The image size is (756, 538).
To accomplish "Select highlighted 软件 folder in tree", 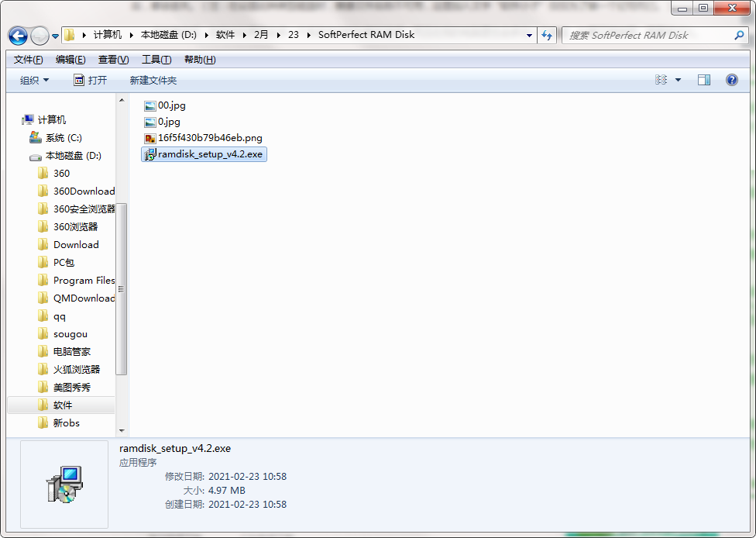I will pos(61,405).
